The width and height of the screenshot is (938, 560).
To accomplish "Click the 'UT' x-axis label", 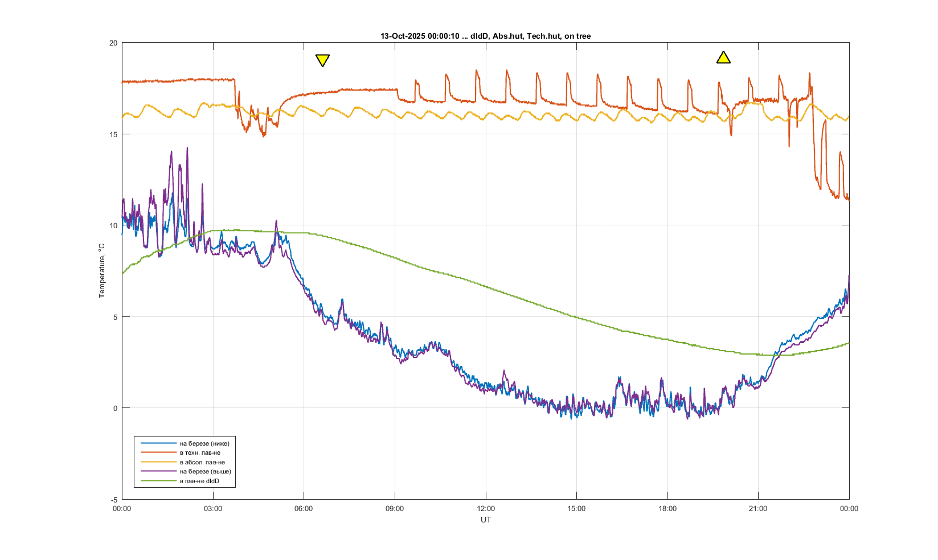I will click(485, 520).
